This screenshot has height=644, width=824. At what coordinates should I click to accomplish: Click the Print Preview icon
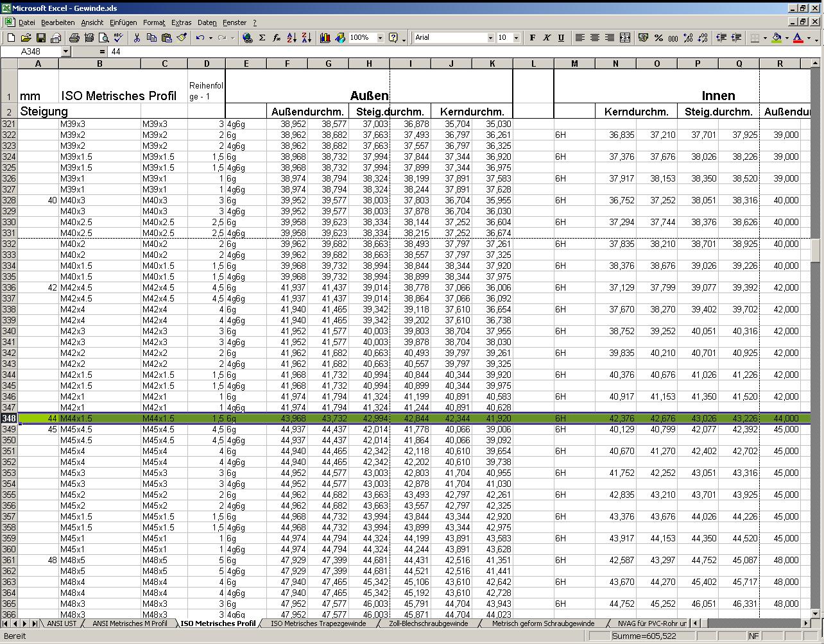103,38
